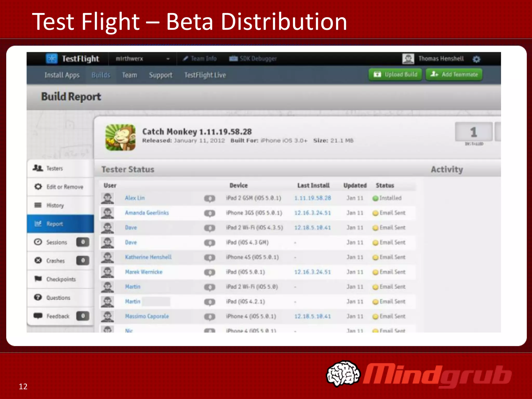Click the Device column header

[238, 185]
